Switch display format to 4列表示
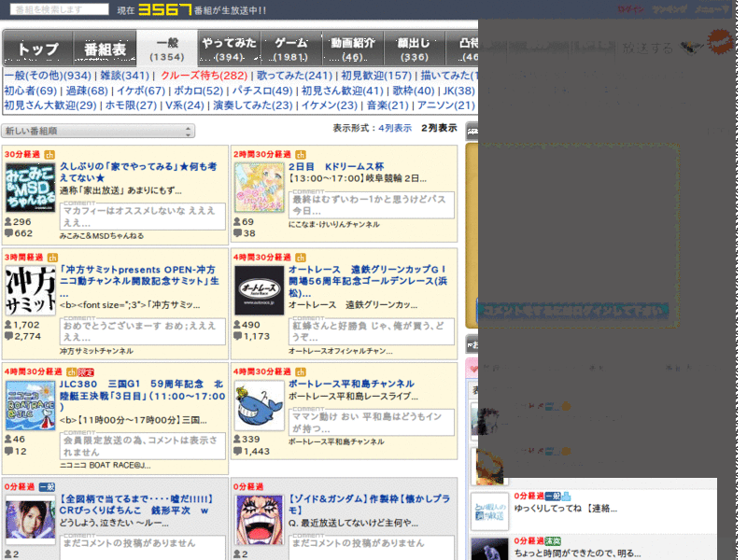This screenshot has width=747, height=560. click(396, 128)
